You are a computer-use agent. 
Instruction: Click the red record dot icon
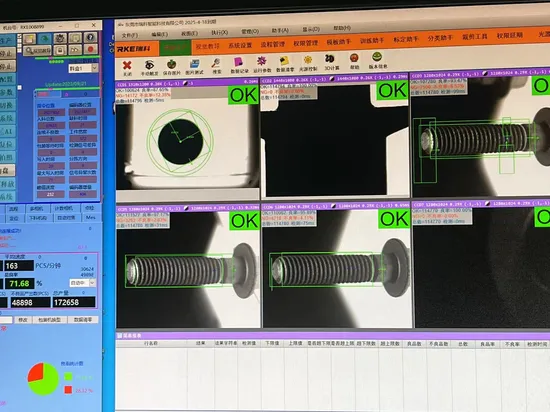click(x=90, y=49)
